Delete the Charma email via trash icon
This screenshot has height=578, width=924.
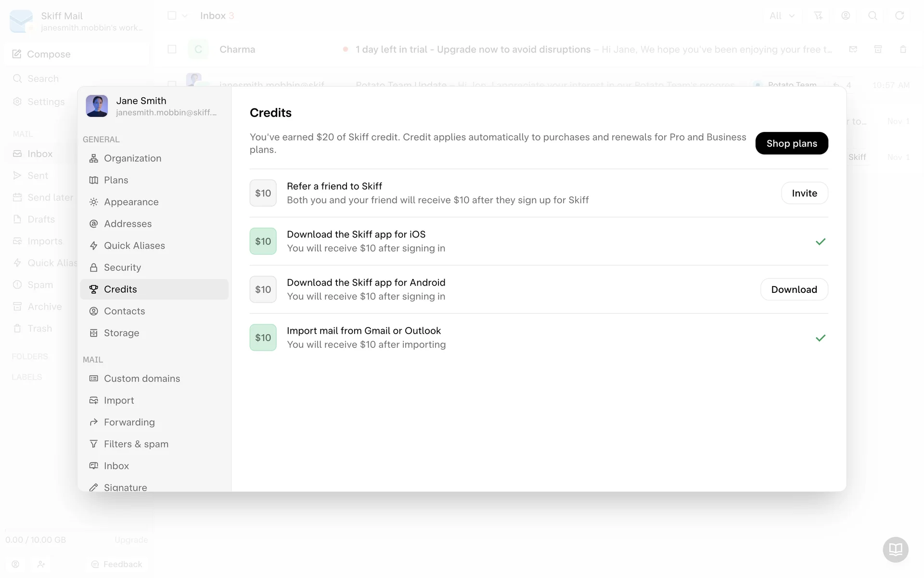(x=903, y=49)
